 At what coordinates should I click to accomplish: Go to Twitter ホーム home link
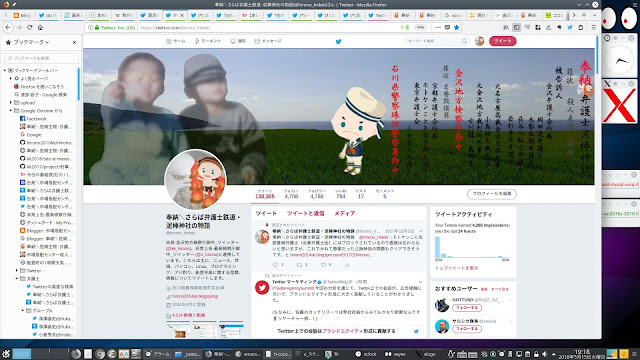(176, 41)
